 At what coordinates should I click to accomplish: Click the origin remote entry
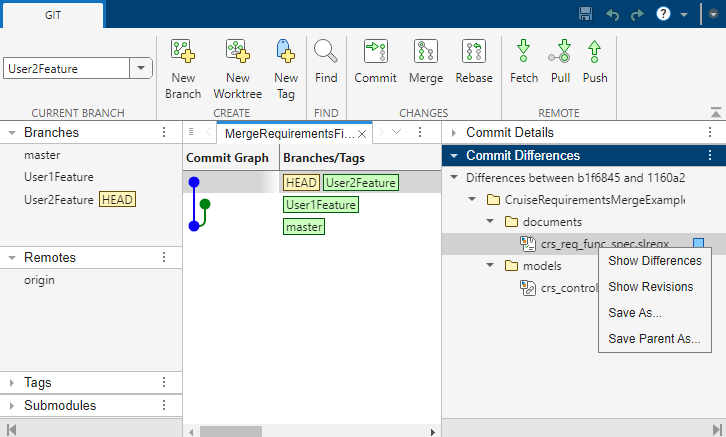39,280
